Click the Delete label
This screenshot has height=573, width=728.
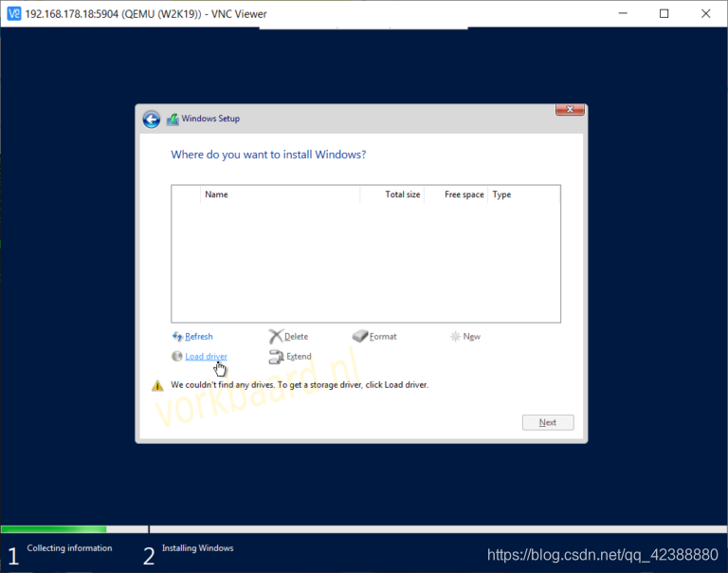(296, 337)
